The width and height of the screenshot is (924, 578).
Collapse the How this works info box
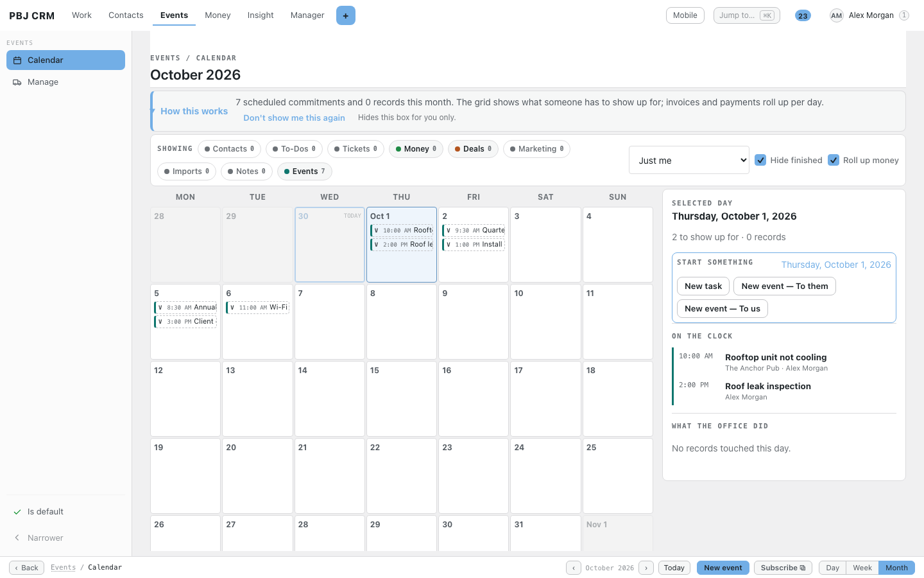pyautogui.click(x=194, y=111)
